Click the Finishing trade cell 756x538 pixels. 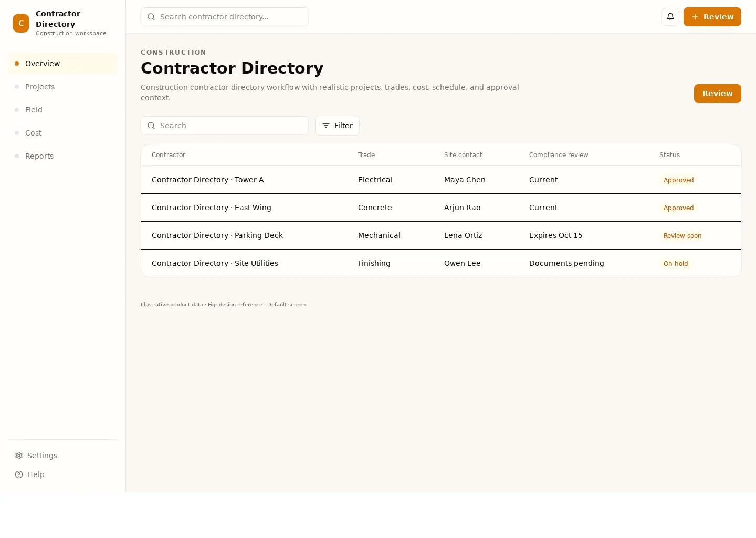click(374, 263)
